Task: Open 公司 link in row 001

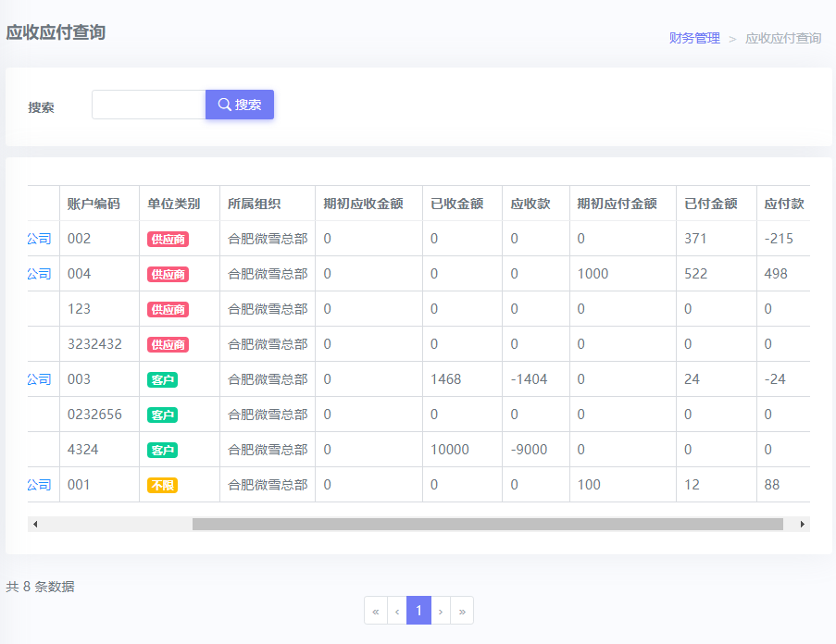Action: coord(40,485)
